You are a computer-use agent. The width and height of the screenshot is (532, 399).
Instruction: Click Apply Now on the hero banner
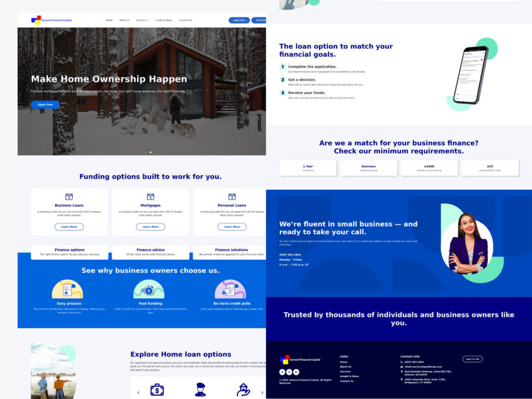pyautogui.click(x=45, y=104)
